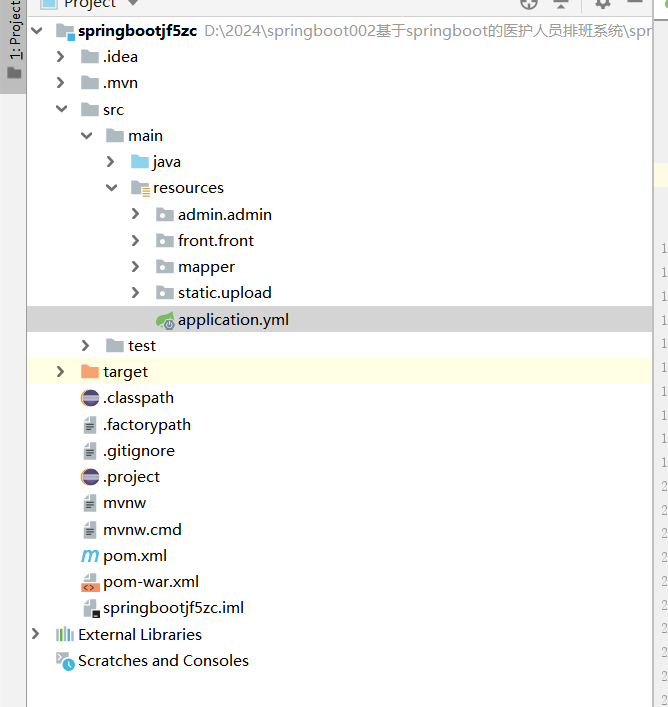Click the springbootjf5zc project name
The width and height of the screenshot is (668, 707).
point(137,32)
